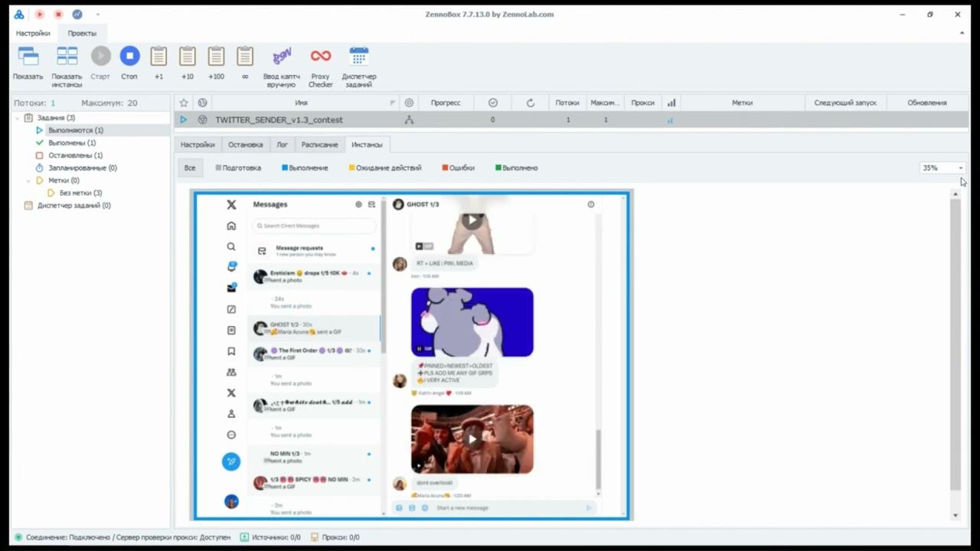Image resolution: width=980 pixels, height=551 pixels.
Task: Click Источники: 0/0 status bar entry
Action: [x=270, y=537]
